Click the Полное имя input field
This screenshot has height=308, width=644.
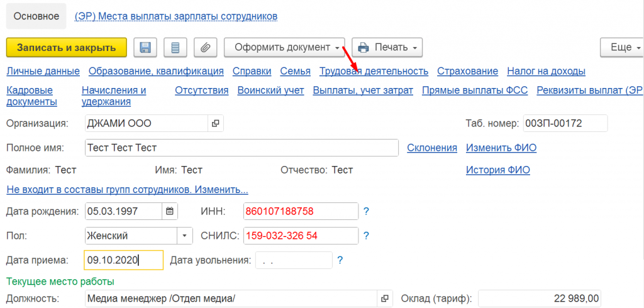tap(242, 148)
